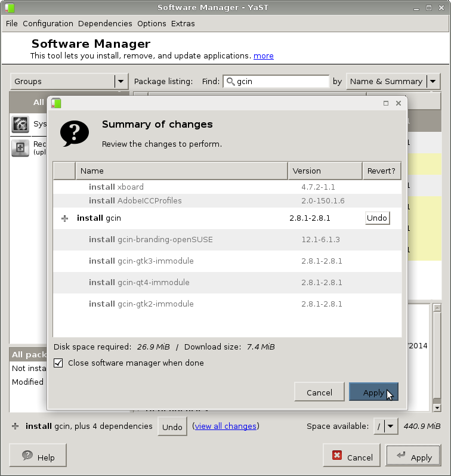Click Apply in the Summary dialog
This screenshot has width=451, height=476.
click(373, 392)
